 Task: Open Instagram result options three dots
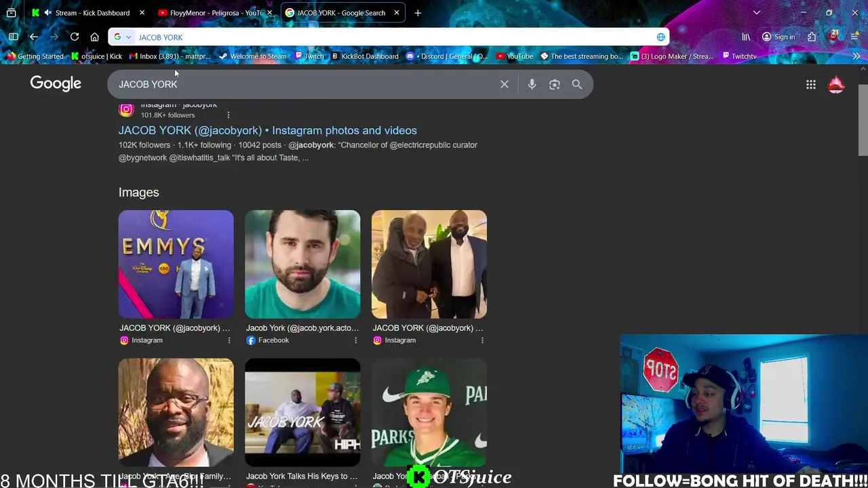point(229,115)
